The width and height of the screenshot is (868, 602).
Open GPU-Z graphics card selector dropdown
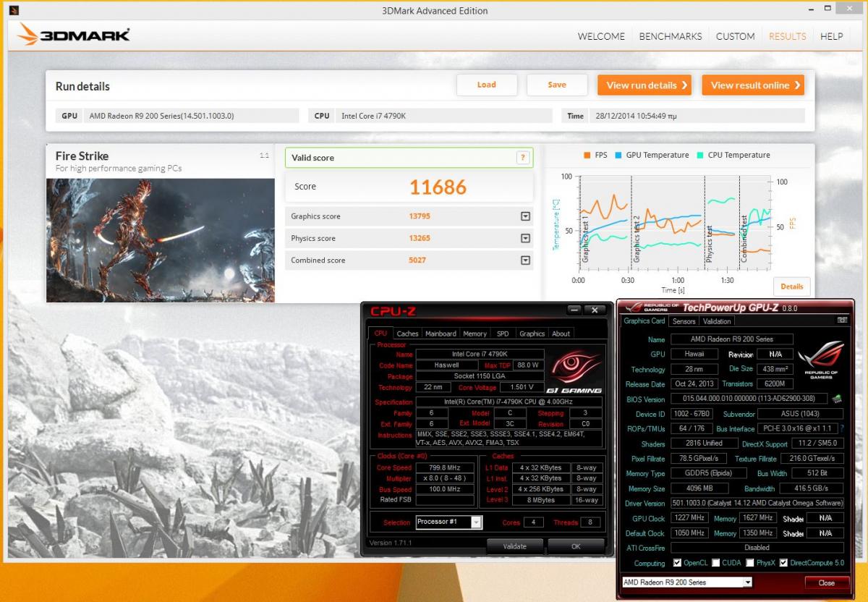coord(748,582)
